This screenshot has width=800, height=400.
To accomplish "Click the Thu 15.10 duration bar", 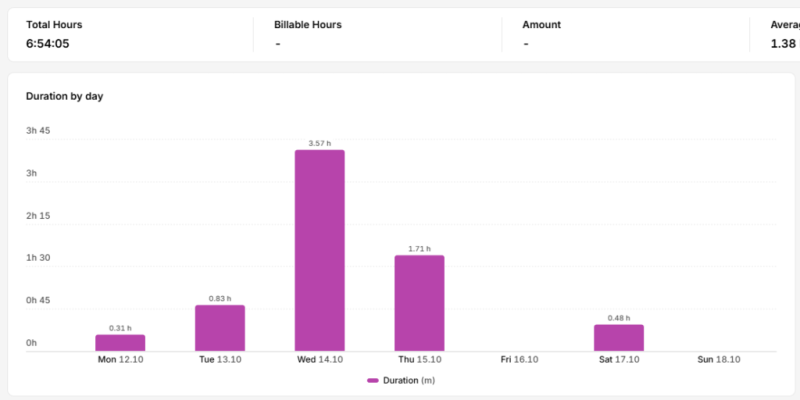I will (x=419, y=303).
